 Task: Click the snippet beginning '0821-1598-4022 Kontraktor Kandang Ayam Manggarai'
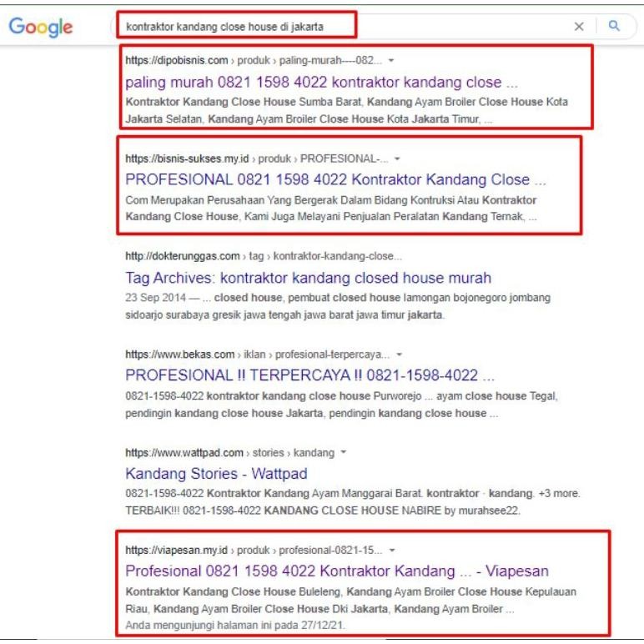(x=352, y=502)
